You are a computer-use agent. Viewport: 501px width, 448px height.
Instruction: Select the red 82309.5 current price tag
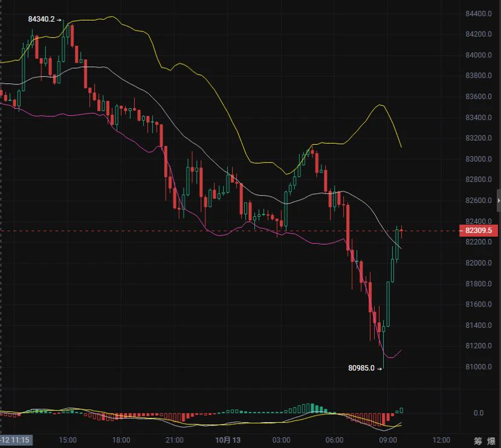[x=478, y=231]
